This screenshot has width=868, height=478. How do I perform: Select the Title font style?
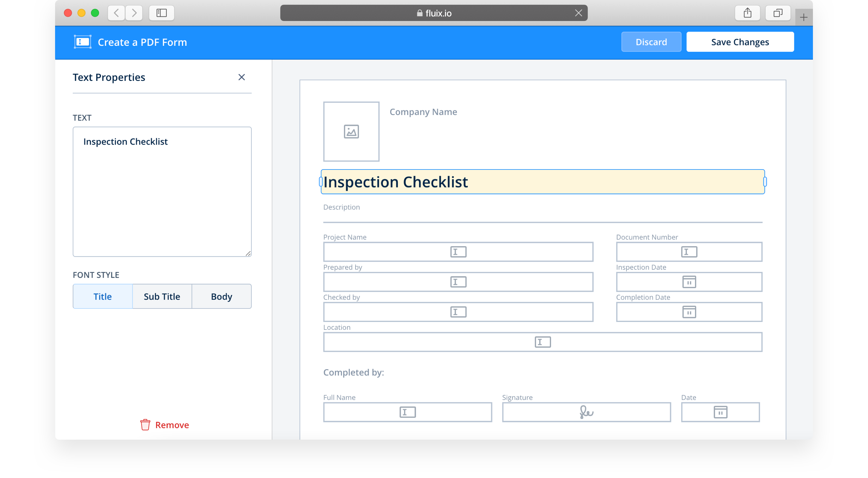coord(102,296)
